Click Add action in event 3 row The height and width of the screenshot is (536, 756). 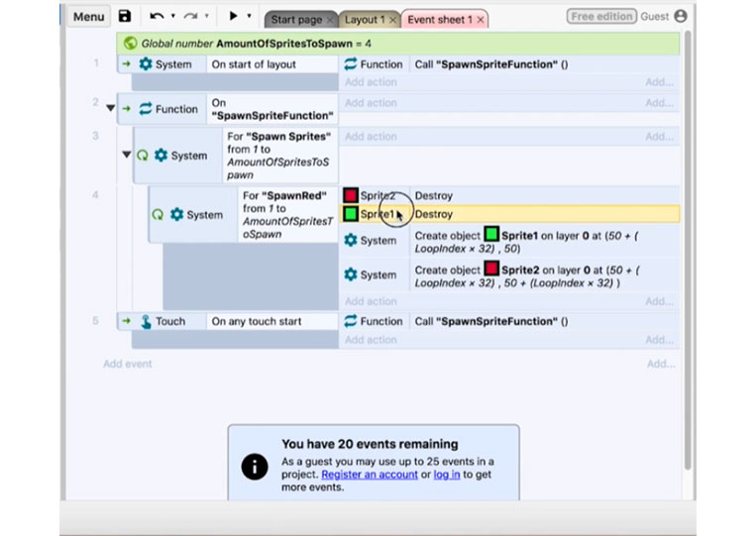(x=371, y=137)
